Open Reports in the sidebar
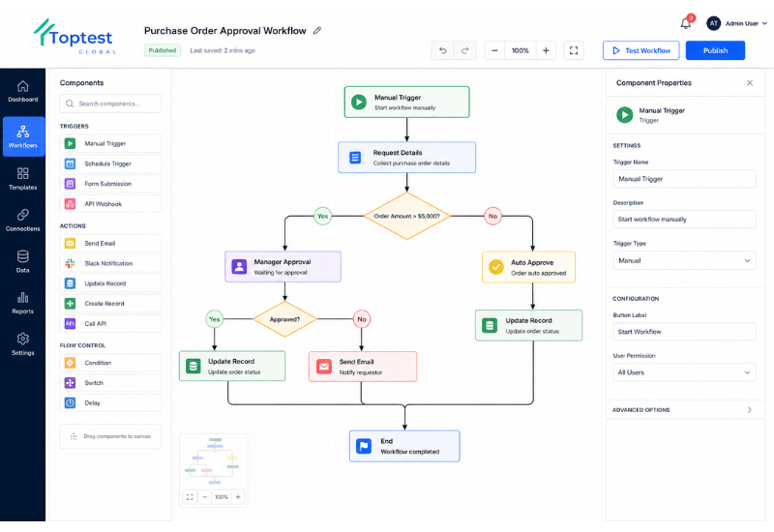Screen dimensions: 774x532 click(x=22, y=303)
